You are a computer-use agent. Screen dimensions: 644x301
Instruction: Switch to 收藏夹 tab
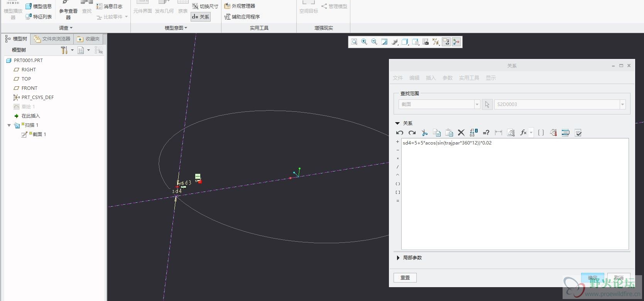(88, 39)
